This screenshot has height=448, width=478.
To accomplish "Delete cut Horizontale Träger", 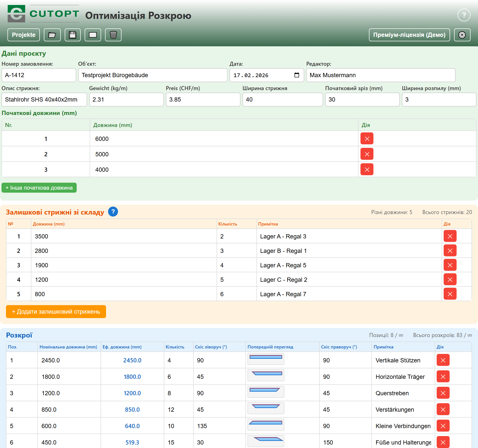I will [443, 377].
